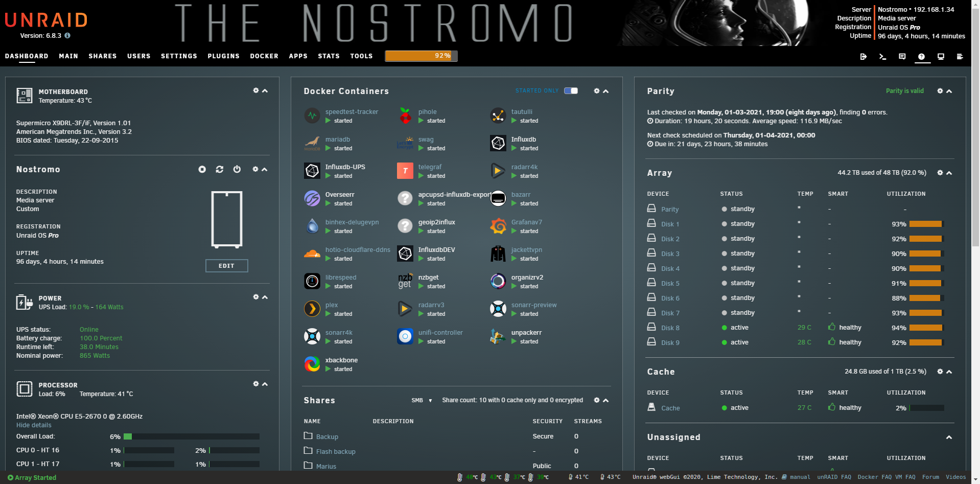Click the plex container icon
Screen dimensions: 980x484
coord(312,309)
